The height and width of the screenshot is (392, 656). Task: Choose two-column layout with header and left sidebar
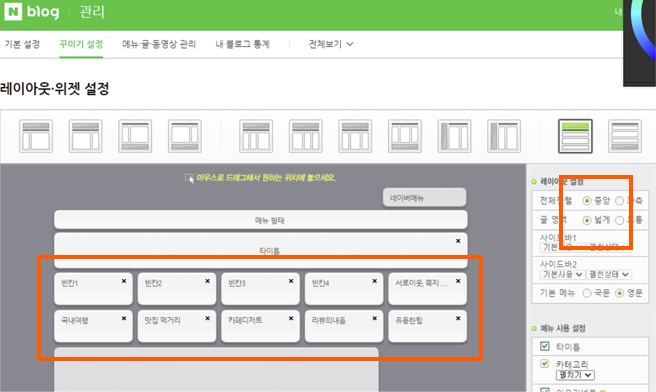36,136
